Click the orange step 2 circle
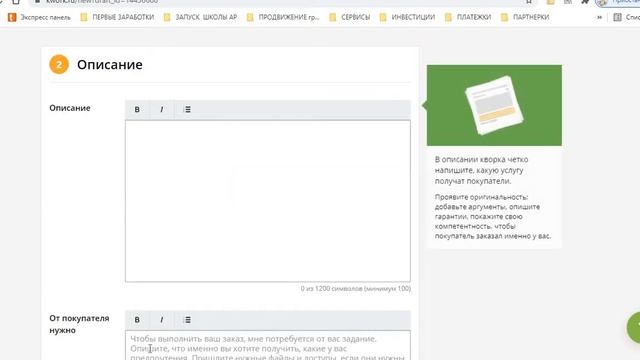Screen dimensions: 640x360 pos(59,64)
